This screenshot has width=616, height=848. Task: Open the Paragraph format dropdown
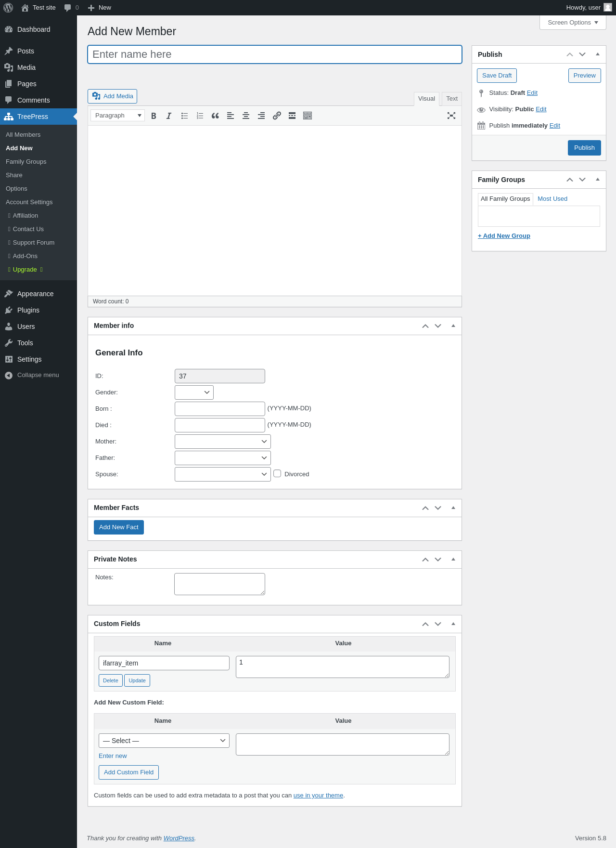tap(118, 116)
